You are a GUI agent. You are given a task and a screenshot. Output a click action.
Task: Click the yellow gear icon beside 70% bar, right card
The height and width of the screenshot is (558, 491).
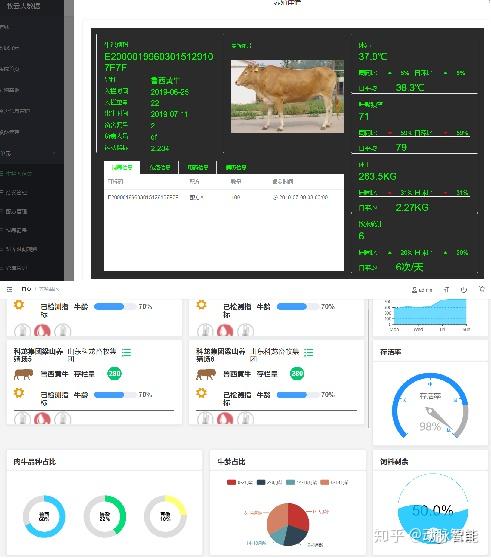click(201, 393)
